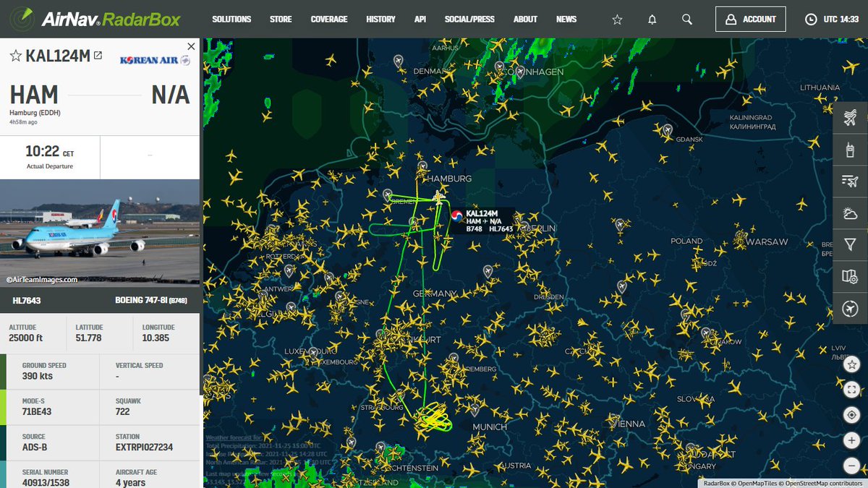Open map settings gear icon
Screen dimensions: 868x488
coord(851,277)
